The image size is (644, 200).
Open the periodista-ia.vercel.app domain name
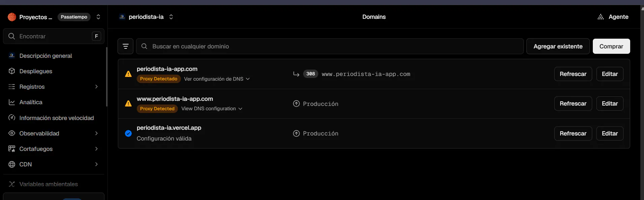click(169, 128)
